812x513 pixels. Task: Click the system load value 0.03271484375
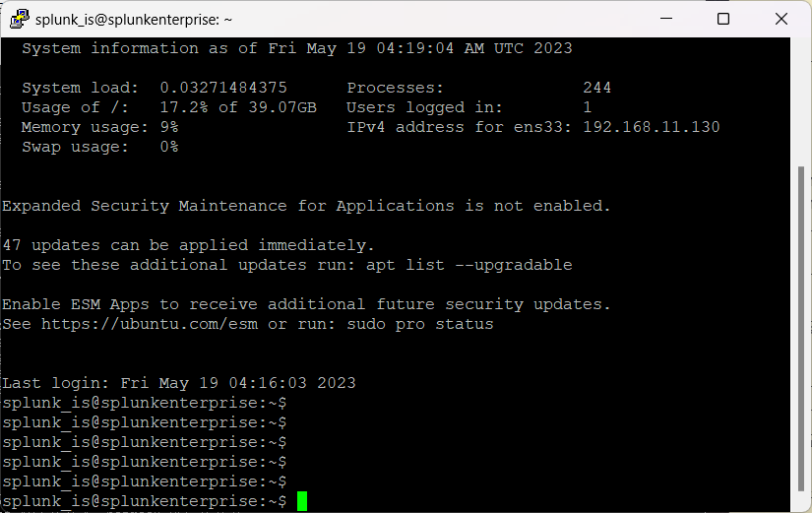click(x=223, y=88)
